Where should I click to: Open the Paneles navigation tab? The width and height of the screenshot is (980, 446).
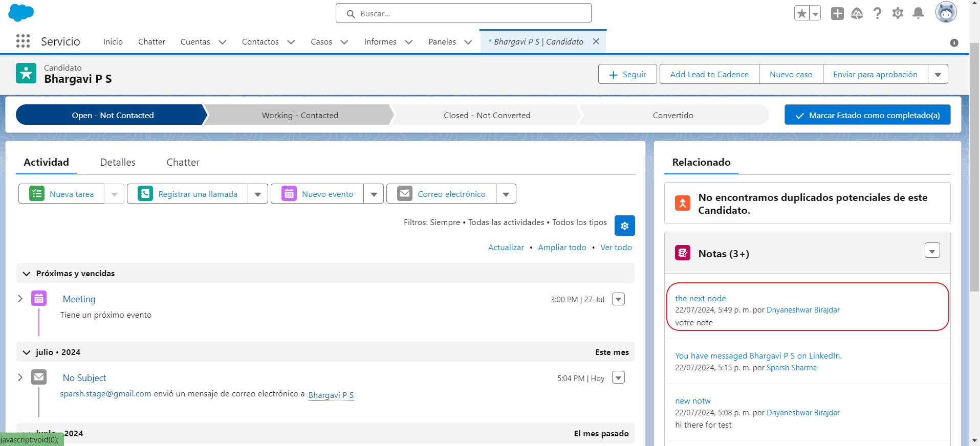point(442,42)
